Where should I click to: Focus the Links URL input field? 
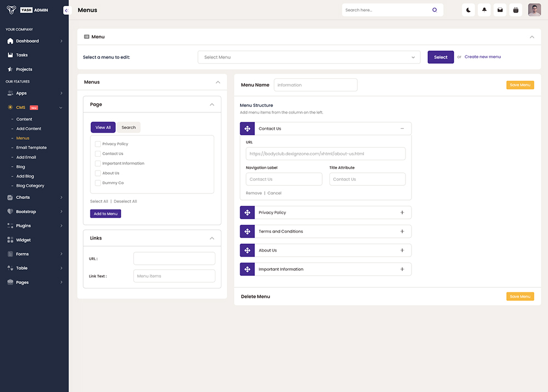[174, 258]
